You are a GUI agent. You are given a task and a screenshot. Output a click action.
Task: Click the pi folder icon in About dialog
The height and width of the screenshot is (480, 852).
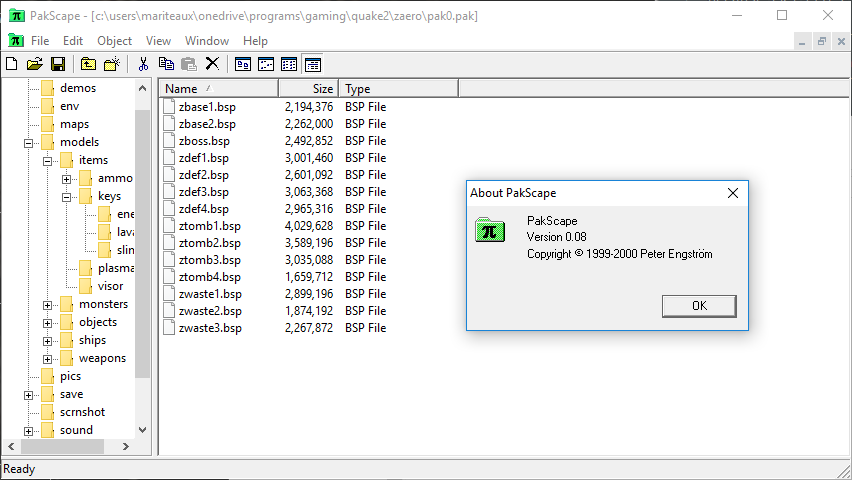tap(490, 230)
